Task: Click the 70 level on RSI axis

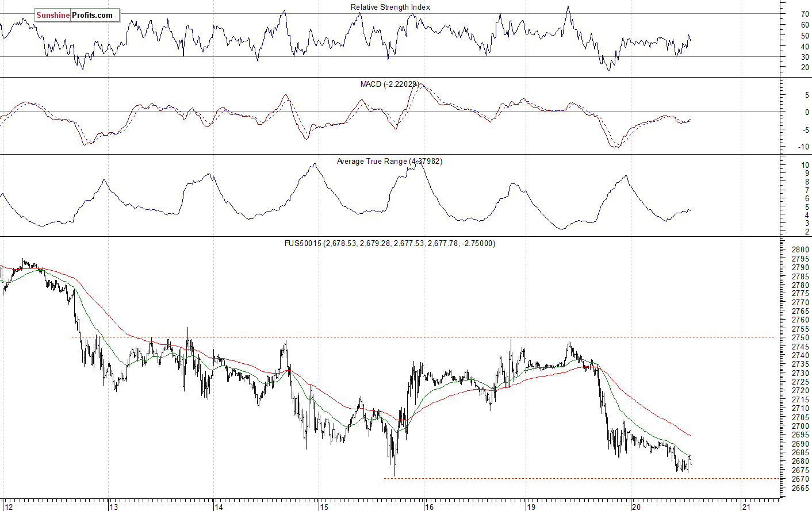Action: [x=805, y=14]
